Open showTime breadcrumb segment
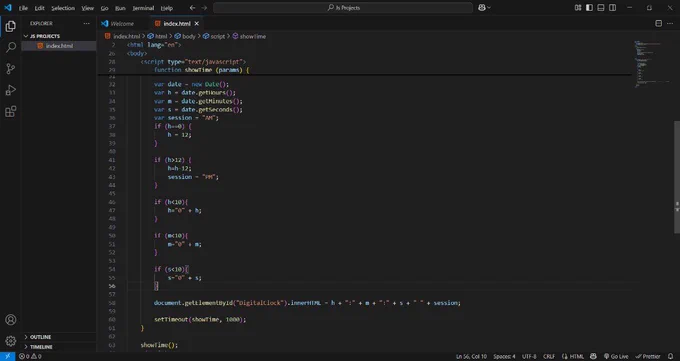Screen dimensions: 680x361 253,36
